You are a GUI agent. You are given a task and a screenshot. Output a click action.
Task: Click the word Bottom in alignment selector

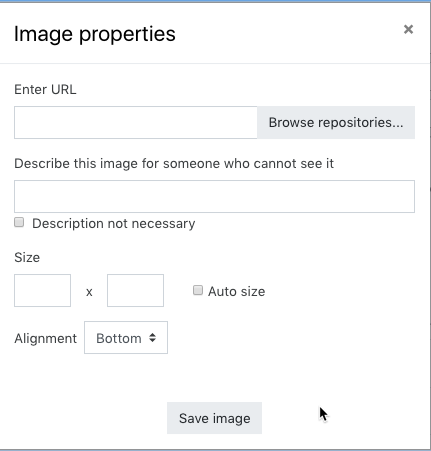(x=119, y=339)
